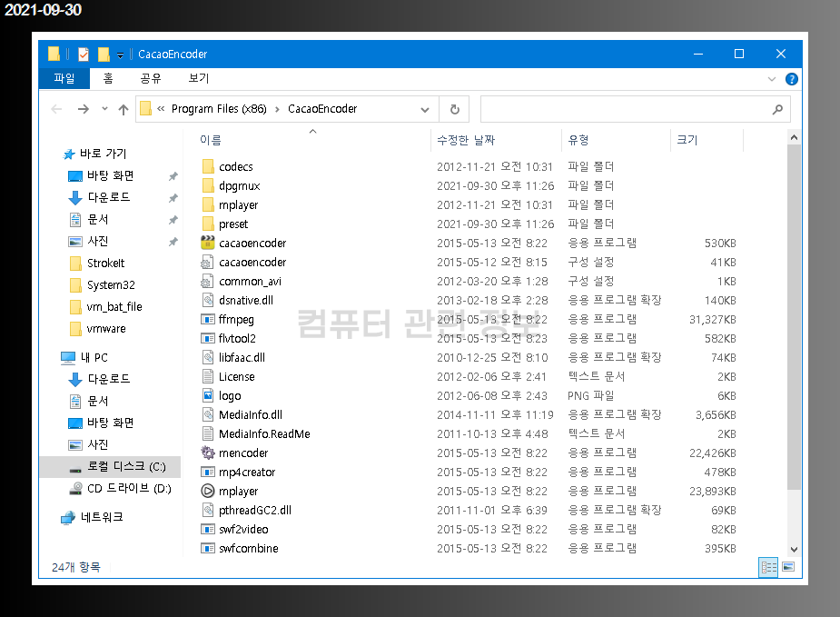Go back with the back arrow
Viewport: 840px width, 617px height.
click(x=56, y=109)
